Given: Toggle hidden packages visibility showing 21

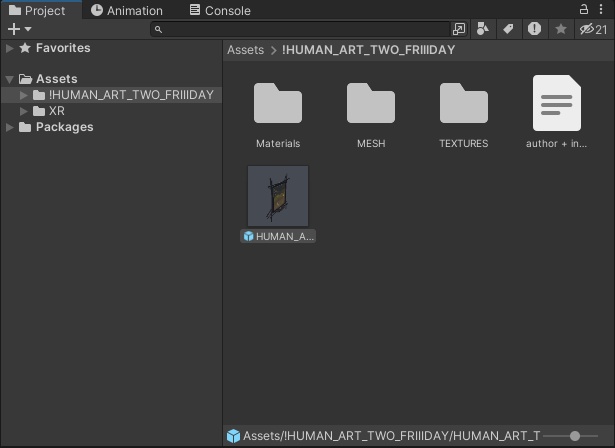Looking at the screenshot, I should [x=593, y=29].
